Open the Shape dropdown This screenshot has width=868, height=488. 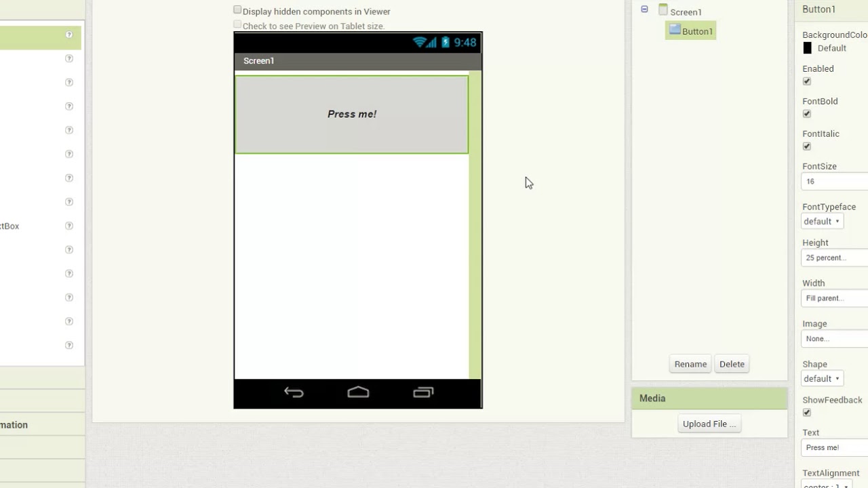(823, 379)
